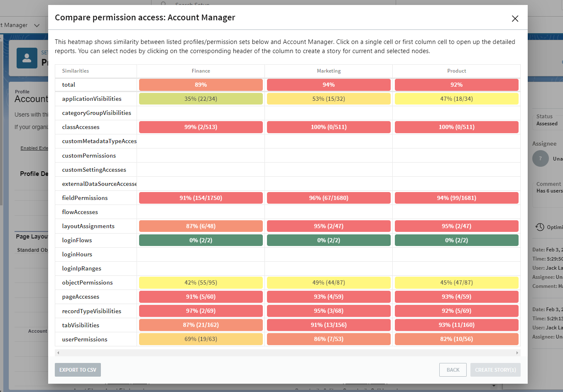Viewport: 563px width, 392px height.
Task: Click the history clock icon near Optimization
Action: pyautogui.click(x=540, y=227)
